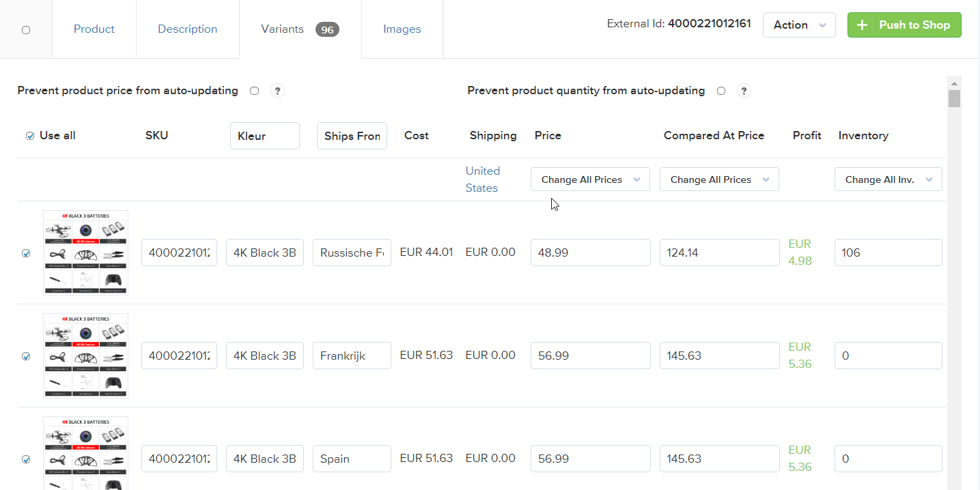Click the United States shipping link

[482, 179]
